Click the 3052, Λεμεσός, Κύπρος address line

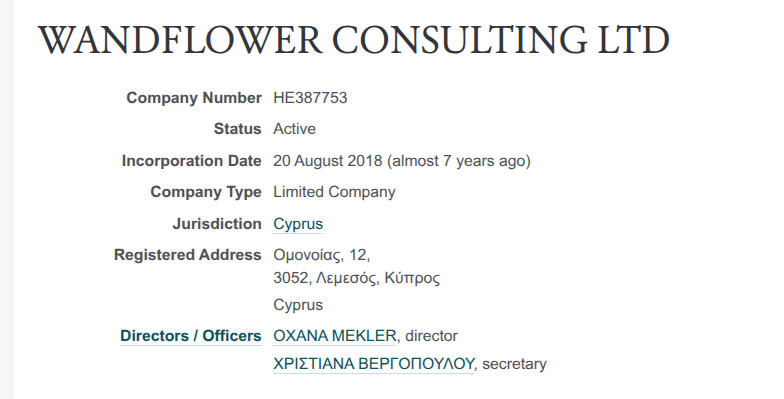tap(356, 278)
